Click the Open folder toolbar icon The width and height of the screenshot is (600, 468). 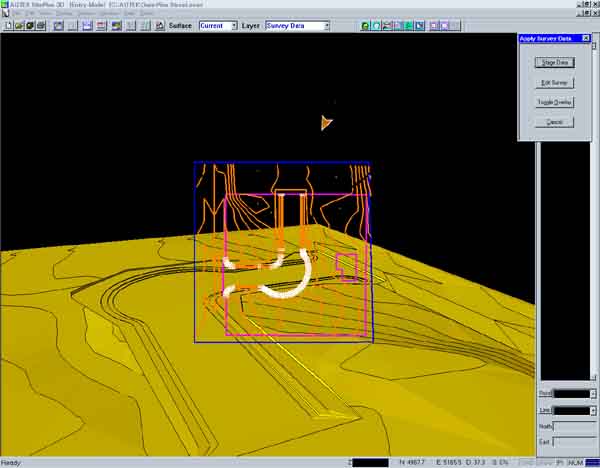[x=18, y=25]
